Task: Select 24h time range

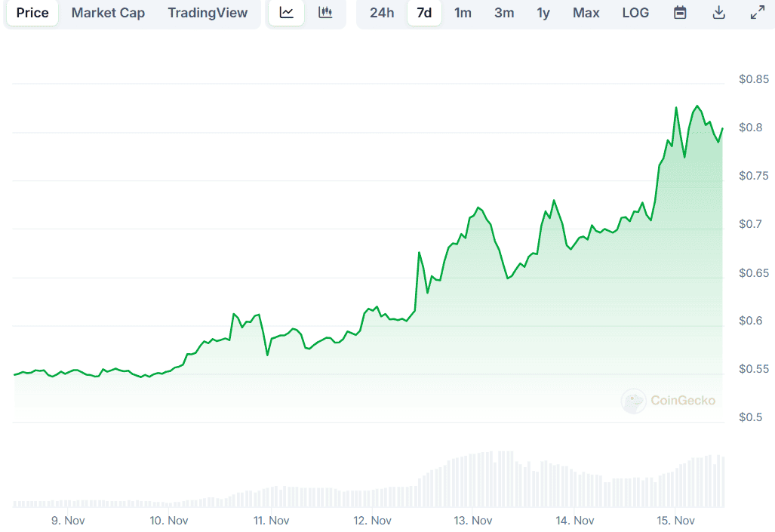Action: 382,13
